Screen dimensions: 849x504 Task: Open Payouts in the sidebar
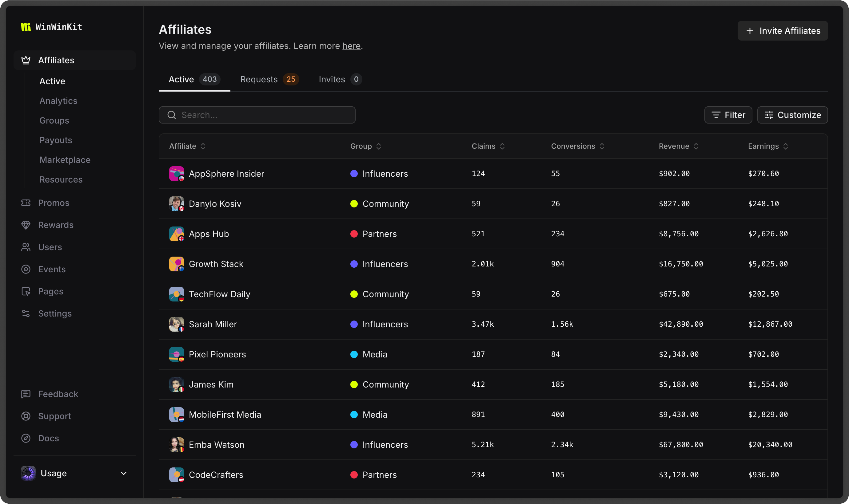pos(56,140)
